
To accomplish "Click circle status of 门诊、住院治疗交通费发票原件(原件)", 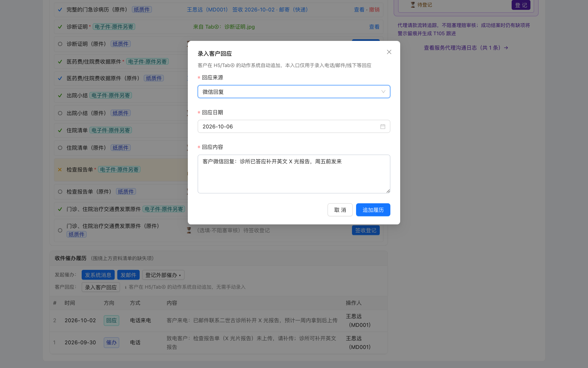I will click(60, 230).
